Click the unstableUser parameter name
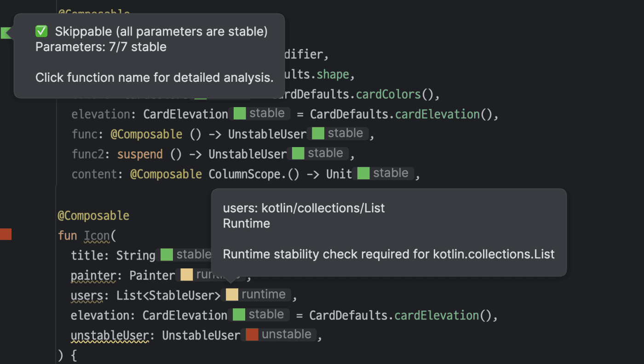 click(x=109, y=336)
